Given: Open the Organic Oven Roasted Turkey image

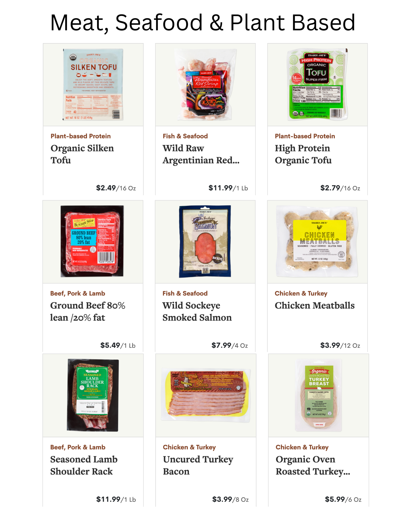Looking at the screenshot, I should coord(318,395).
